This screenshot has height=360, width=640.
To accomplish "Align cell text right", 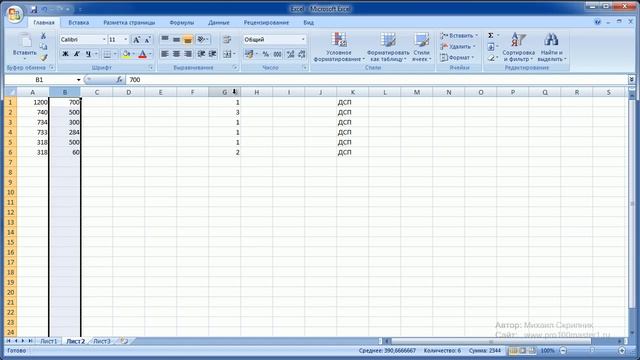I will click(188, 54).
